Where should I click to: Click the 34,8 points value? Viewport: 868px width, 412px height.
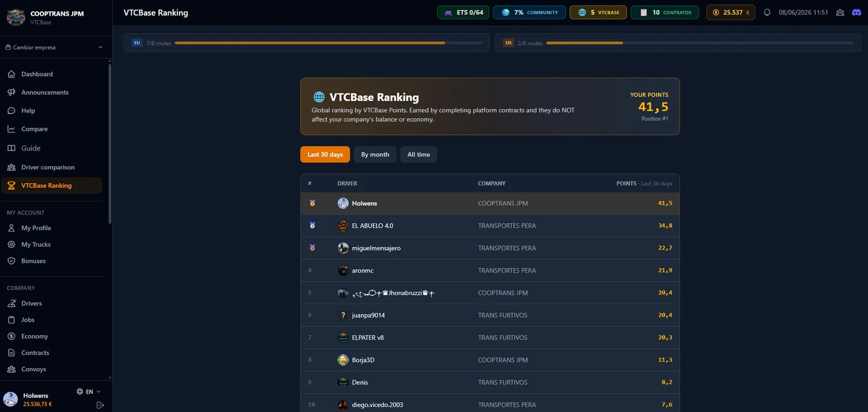(665, 225)
